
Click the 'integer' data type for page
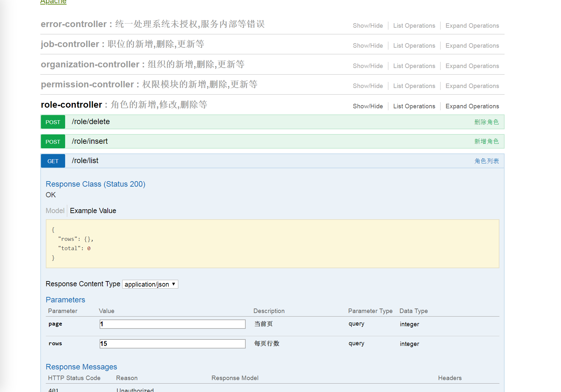coord(409,324)
